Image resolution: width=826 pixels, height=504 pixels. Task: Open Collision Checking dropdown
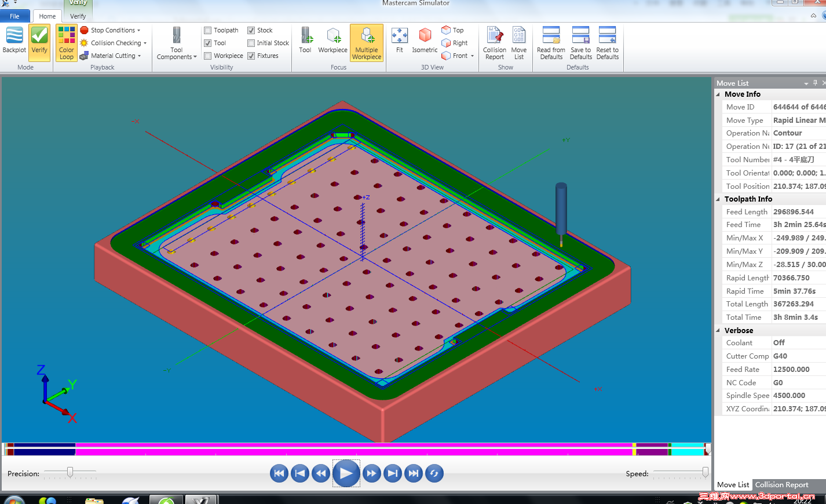point(113,43)
